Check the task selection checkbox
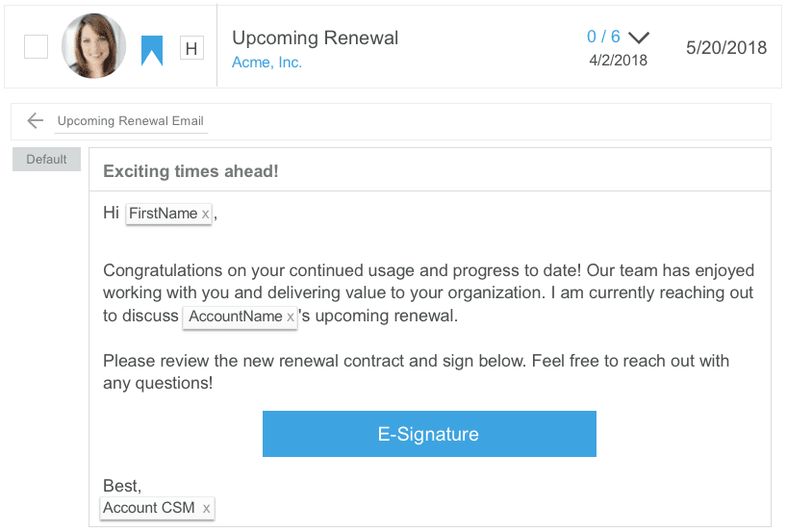787x532 pixels. [36, 46]
